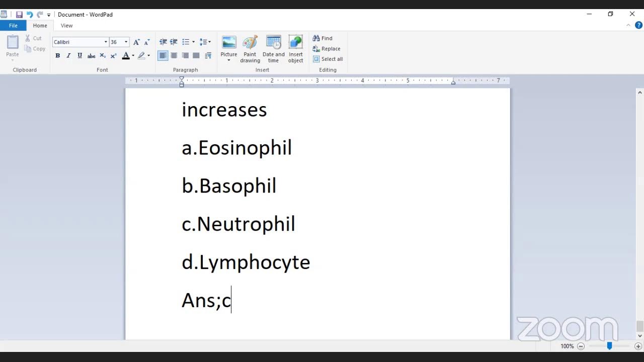644x362 pixels.
Task: Click the line 'd.Lymphocyte'
Action: point(246,262)
